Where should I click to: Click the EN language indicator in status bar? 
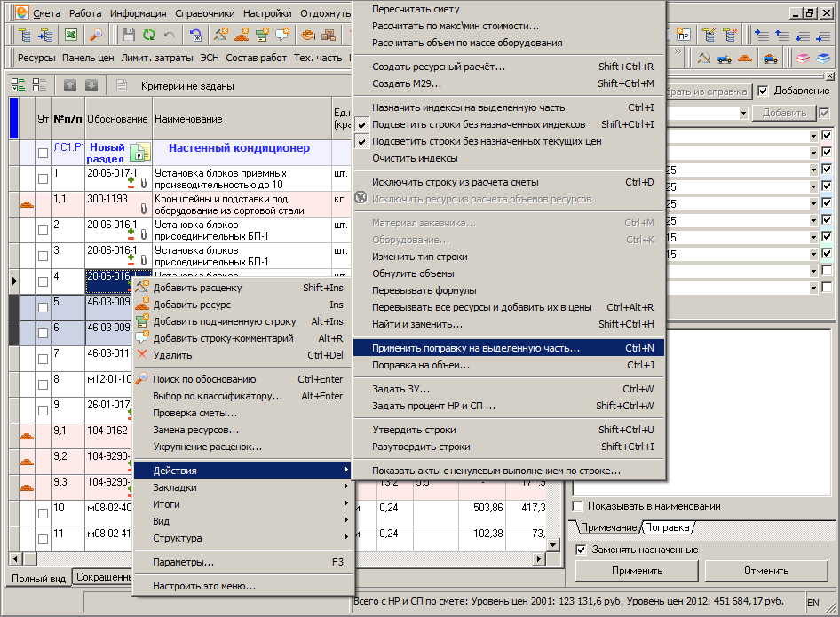tap(813, 603)
